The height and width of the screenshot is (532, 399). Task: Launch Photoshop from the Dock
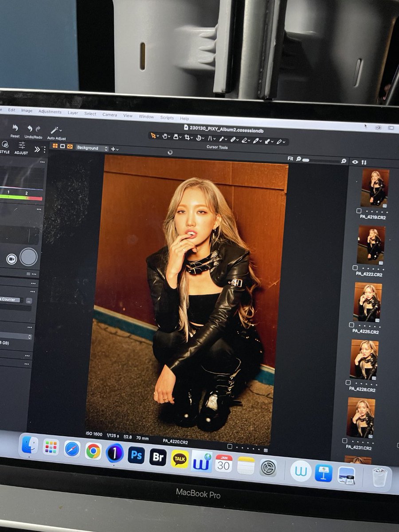click(x=136, y=455)
